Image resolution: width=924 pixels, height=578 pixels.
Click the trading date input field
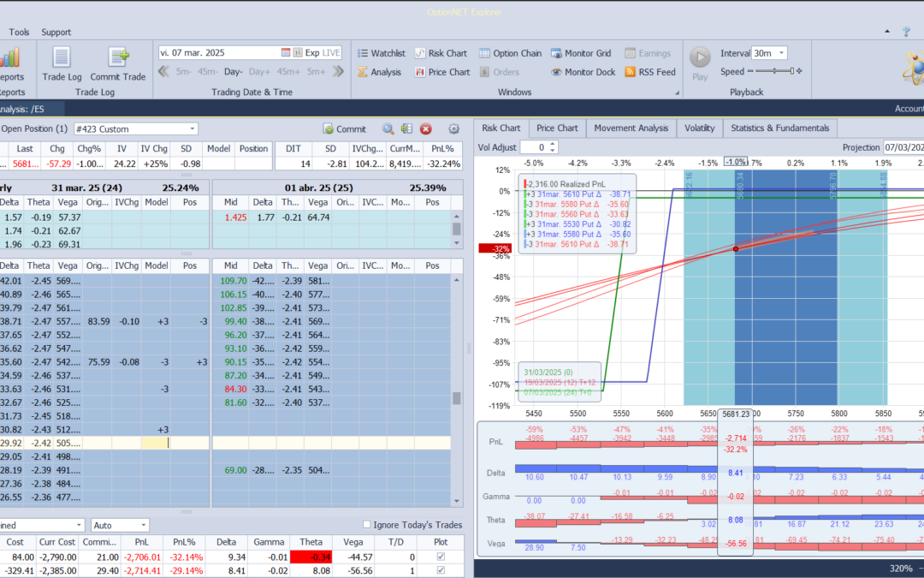tap(219, 52)
